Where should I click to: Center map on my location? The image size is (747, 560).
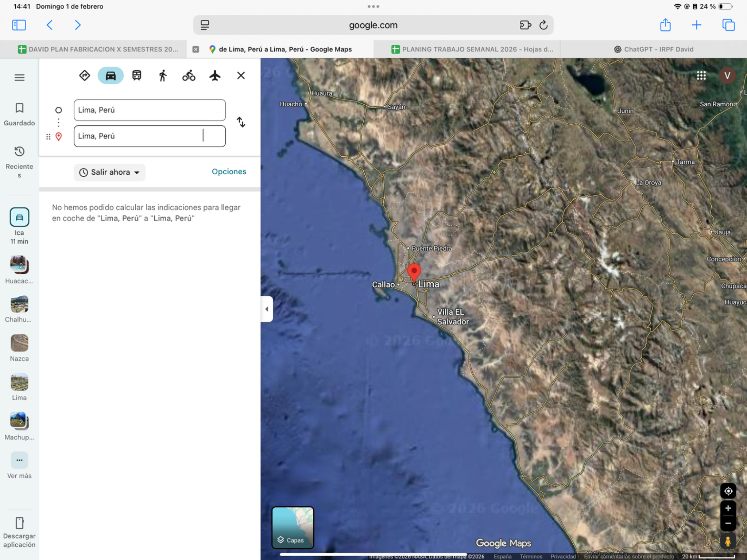pos(728,491)
